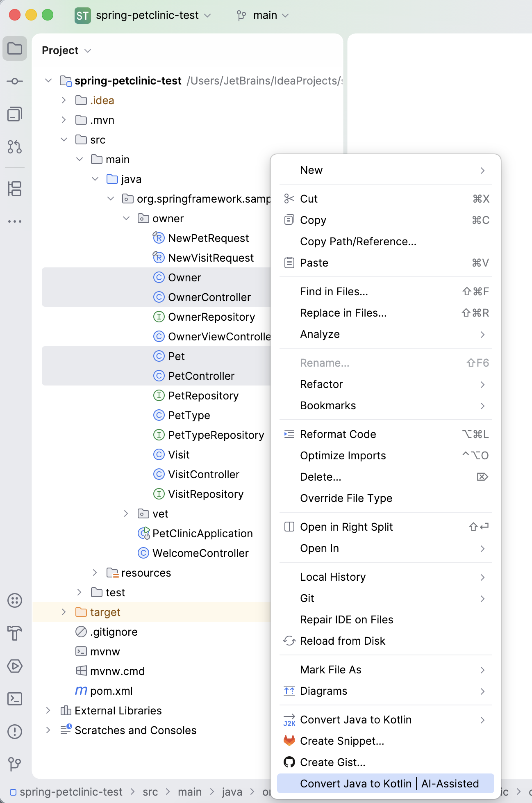Viewport: 532px width, 803px height.
Task: Open the Git tool window icon
Action: coord(15,764)
